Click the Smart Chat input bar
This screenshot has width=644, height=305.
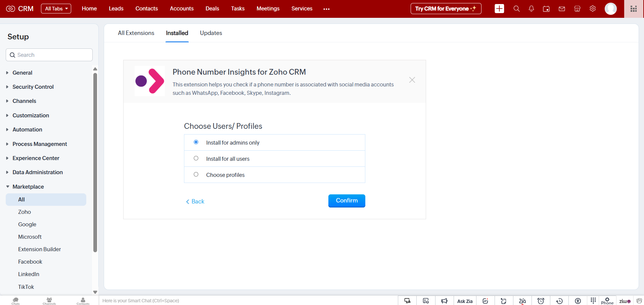(x=248, y=301)
